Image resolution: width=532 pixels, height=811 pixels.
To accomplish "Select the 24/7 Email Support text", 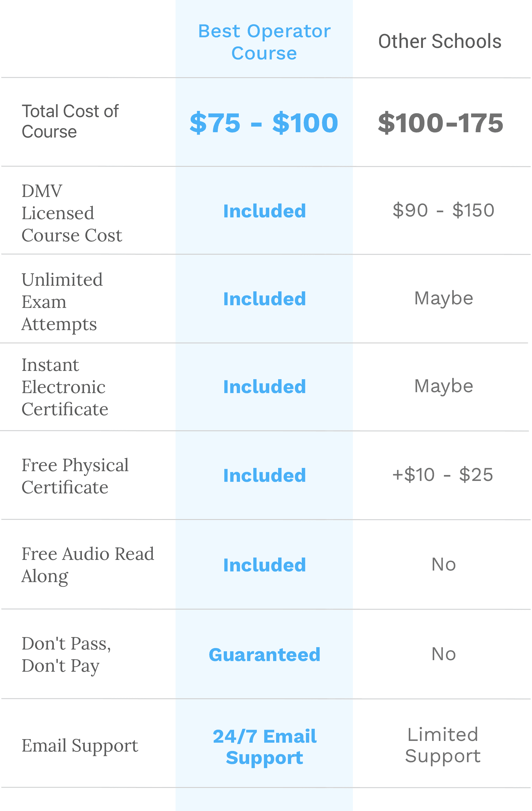I will tap(264, 747).
